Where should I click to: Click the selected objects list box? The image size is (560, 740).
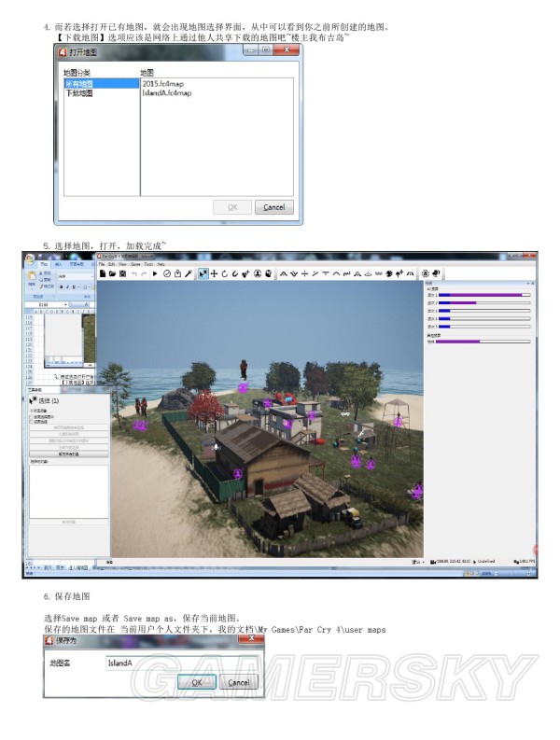[x=69, y=491]
